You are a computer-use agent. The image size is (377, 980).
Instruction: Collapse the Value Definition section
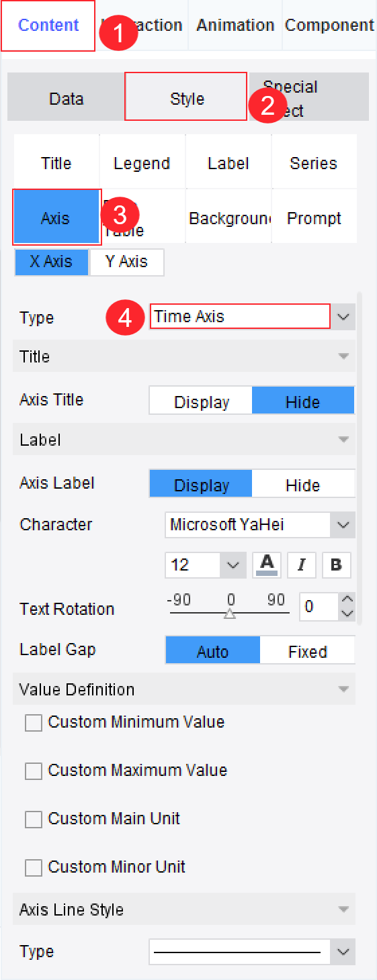343,689
